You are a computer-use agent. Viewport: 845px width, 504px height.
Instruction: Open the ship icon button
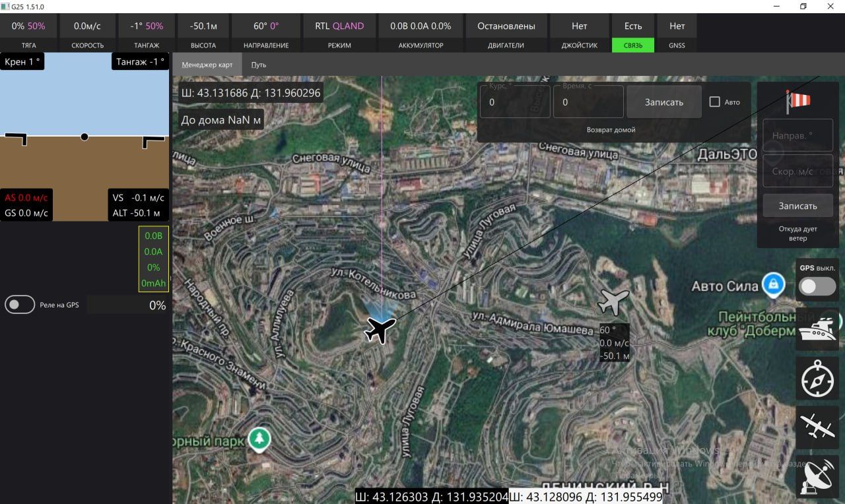click(817, 328)
